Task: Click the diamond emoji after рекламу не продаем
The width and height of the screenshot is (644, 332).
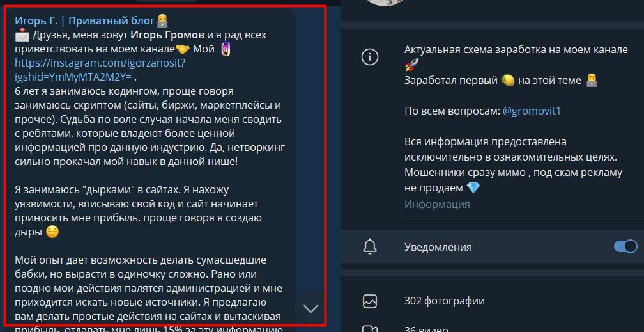Action: [x=473, y=188]
